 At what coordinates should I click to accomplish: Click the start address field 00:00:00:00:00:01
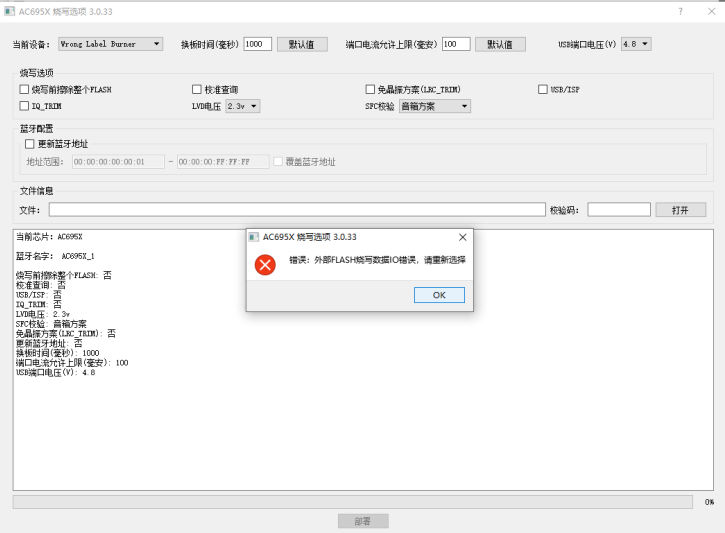118,162
